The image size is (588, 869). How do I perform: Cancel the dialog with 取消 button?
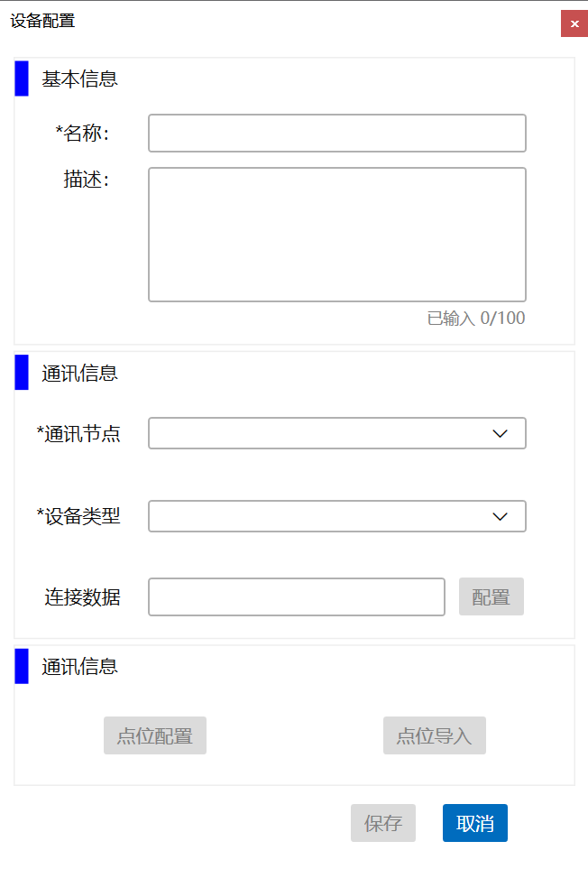pos(475,823)
